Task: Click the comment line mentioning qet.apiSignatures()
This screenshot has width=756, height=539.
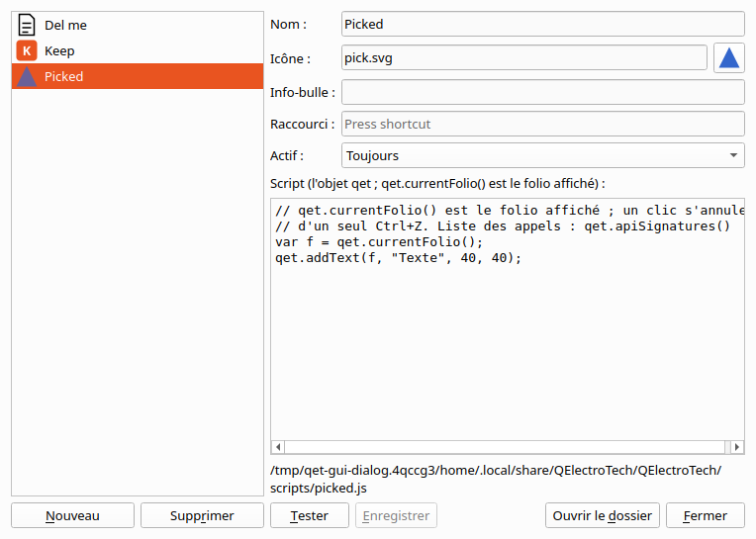Action: click(503, 226)
